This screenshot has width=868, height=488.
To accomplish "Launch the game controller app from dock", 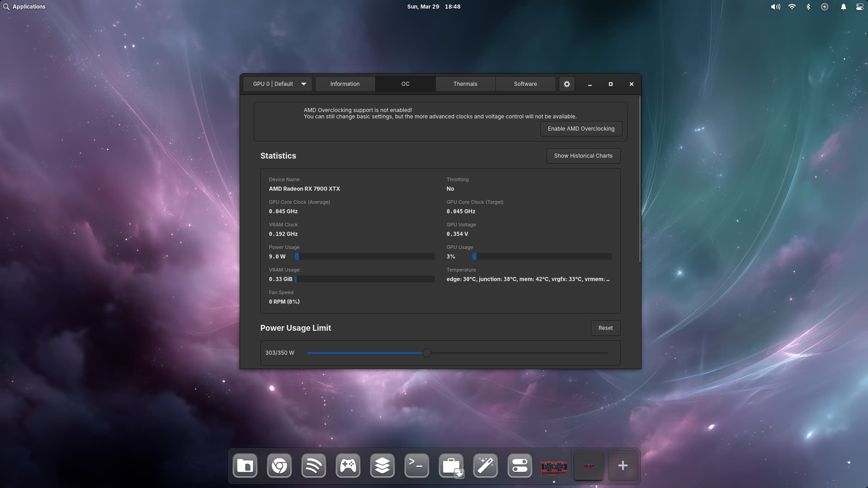I will (x=348, y=465).
